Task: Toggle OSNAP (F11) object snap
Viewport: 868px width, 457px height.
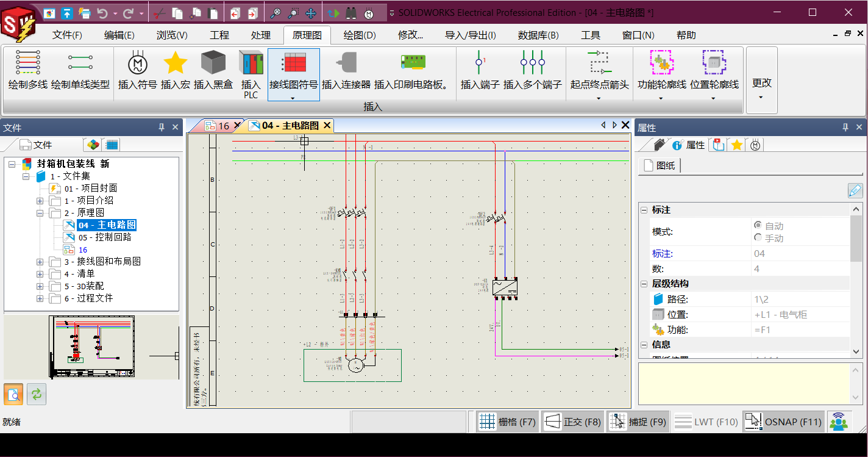Action: (784, 422)
